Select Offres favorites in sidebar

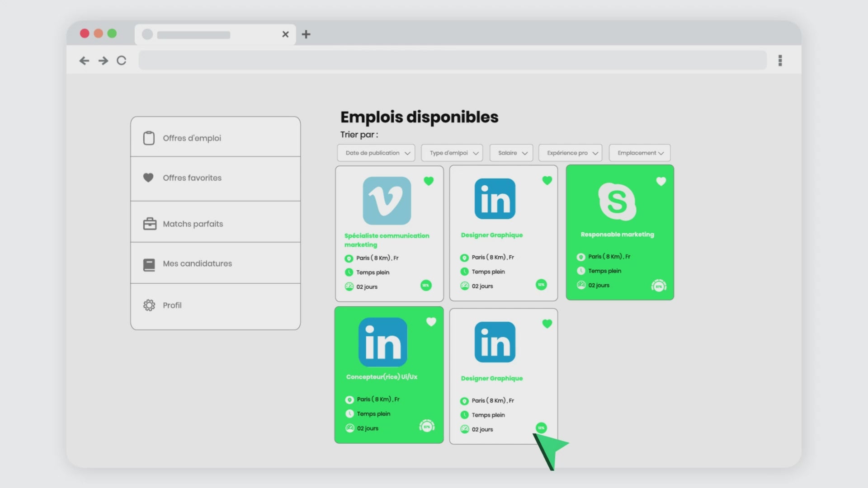pyautogui.click(x=192, y=178)
